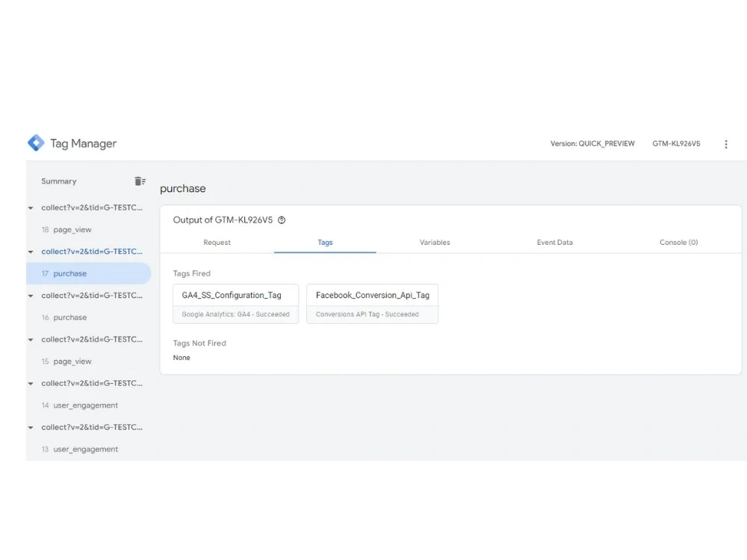The image size is (747, 560).
Task: Open the GA4_SS_Configuration_Tag card
Action: tap(236, 304)
